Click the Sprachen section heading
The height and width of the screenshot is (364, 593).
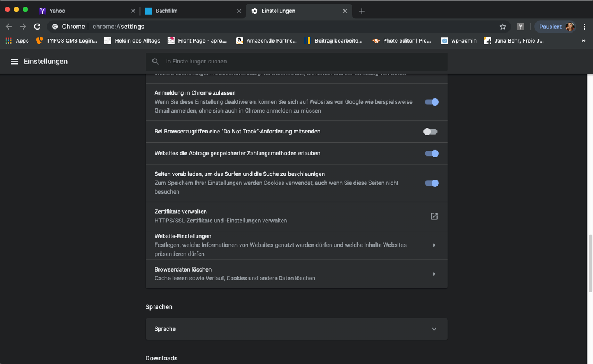[x=159, y=307]
